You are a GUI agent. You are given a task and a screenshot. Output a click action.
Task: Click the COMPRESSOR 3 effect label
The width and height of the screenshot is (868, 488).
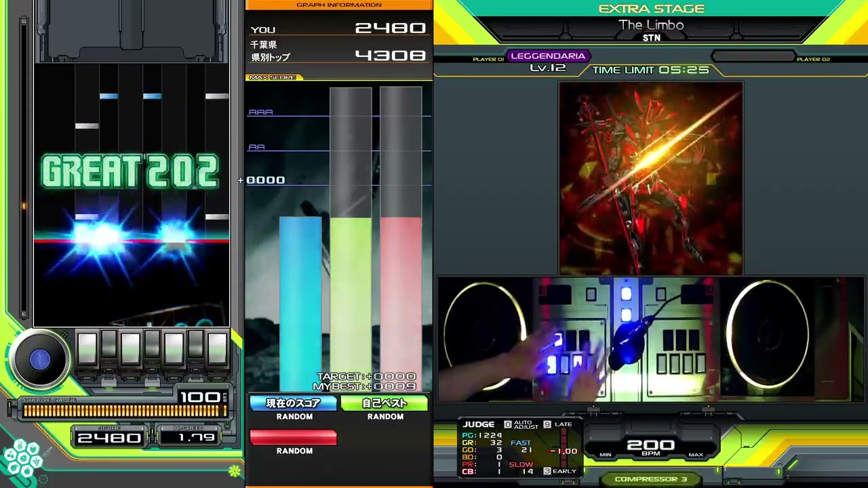(650, 479)
